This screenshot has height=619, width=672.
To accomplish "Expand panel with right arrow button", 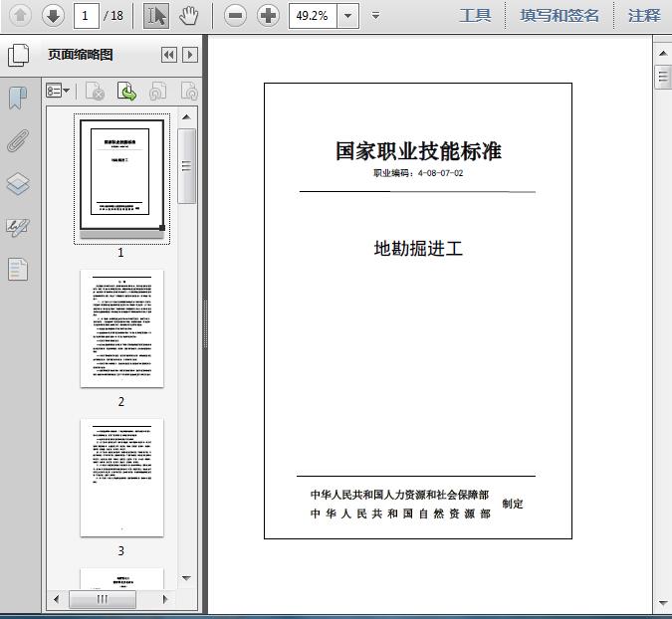I will pyautogui.click(x=190, y=55).
